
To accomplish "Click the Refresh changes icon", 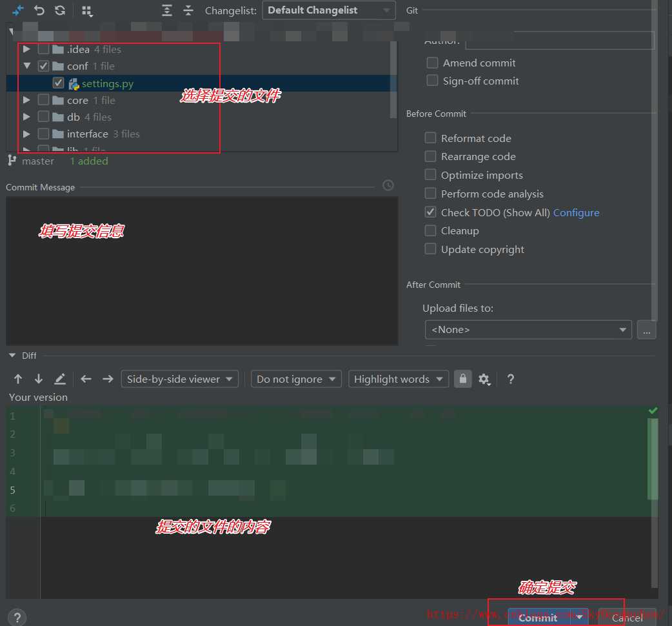I will [x=60, y=10].
